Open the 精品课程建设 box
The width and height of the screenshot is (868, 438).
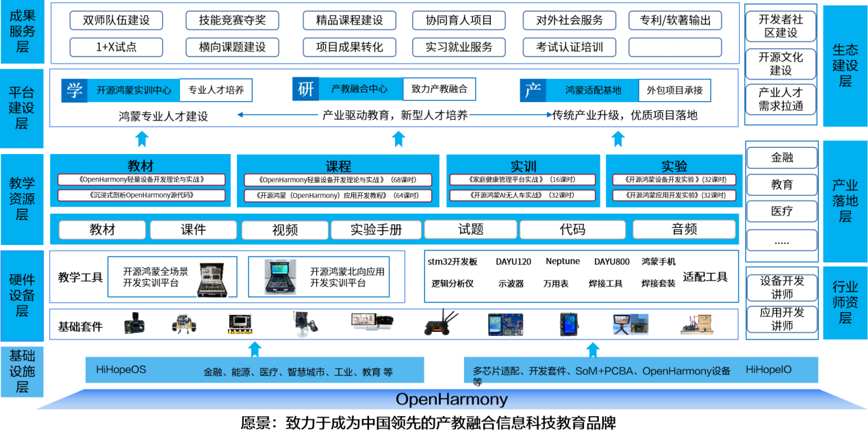pyautogui.click(x=349, y=21)
